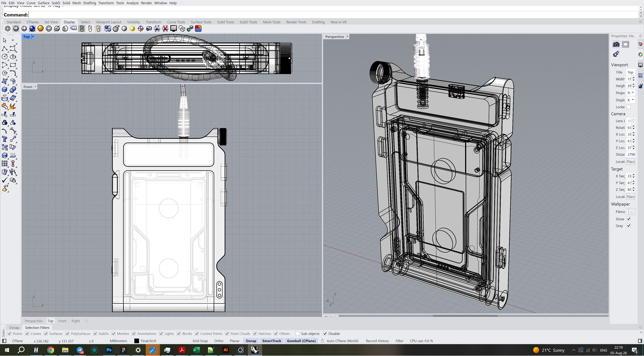644x356 pixels.
Task: Select the Box solid tool
Action: pyautogui.click(x=5, y=90)
